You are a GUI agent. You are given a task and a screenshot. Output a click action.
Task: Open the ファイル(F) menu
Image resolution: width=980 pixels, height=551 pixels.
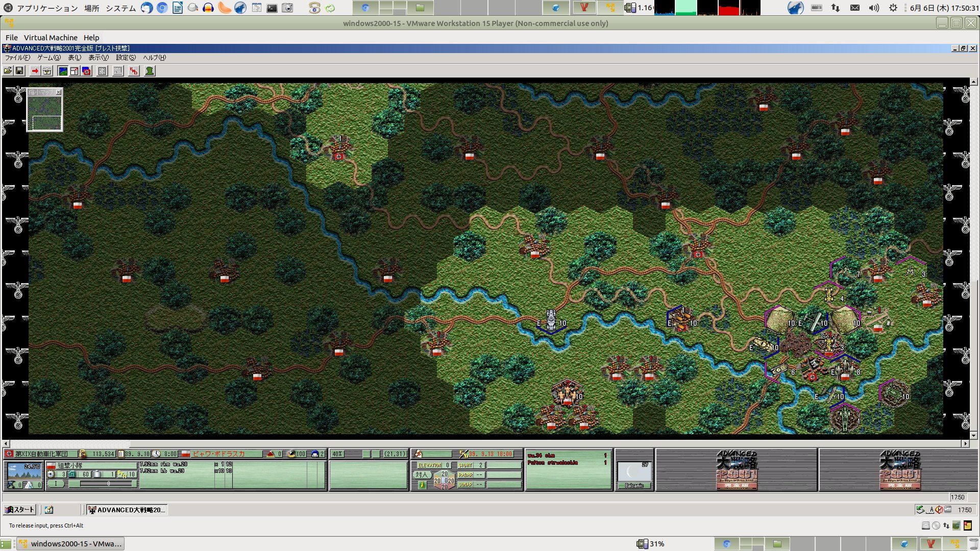point(17,58)
